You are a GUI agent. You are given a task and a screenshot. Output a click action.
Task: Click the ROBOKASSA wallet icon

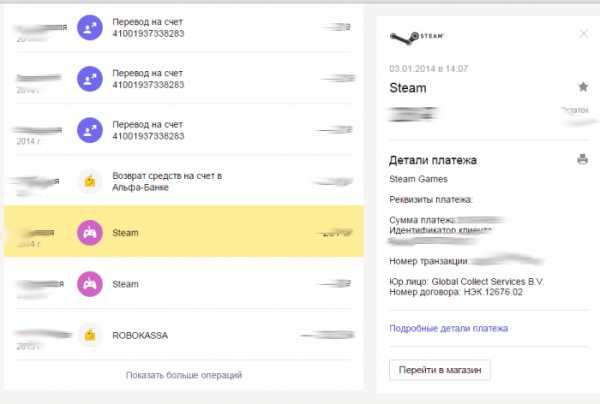pyautogui.click(x=90, y=335)
